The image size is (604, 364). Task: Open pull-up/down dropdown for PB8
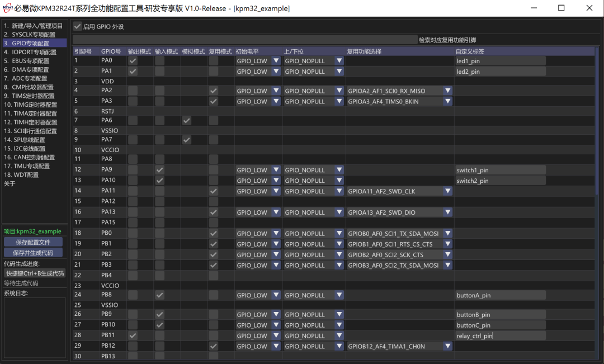(314, 295)
